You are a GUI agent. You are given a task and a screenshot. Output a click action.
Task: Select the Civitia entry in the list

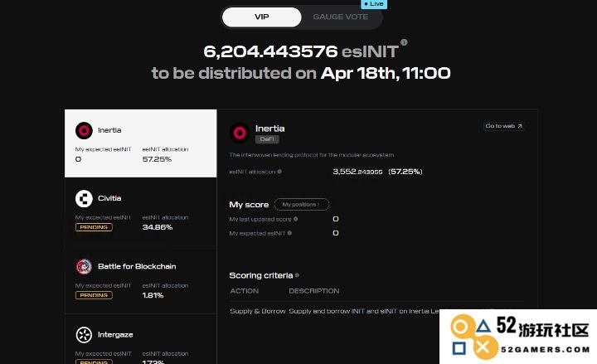pyautogui.click(x=140, y=211)
